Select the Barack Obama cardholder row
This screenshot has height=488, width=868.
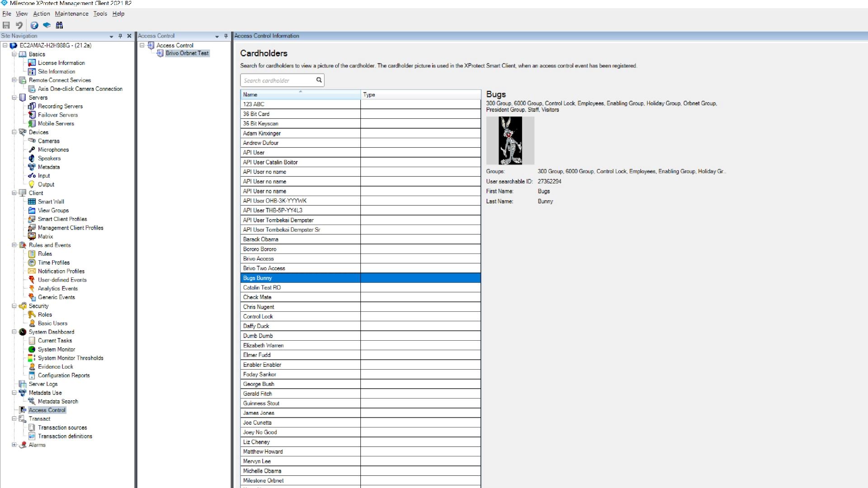tap(360, 239)
